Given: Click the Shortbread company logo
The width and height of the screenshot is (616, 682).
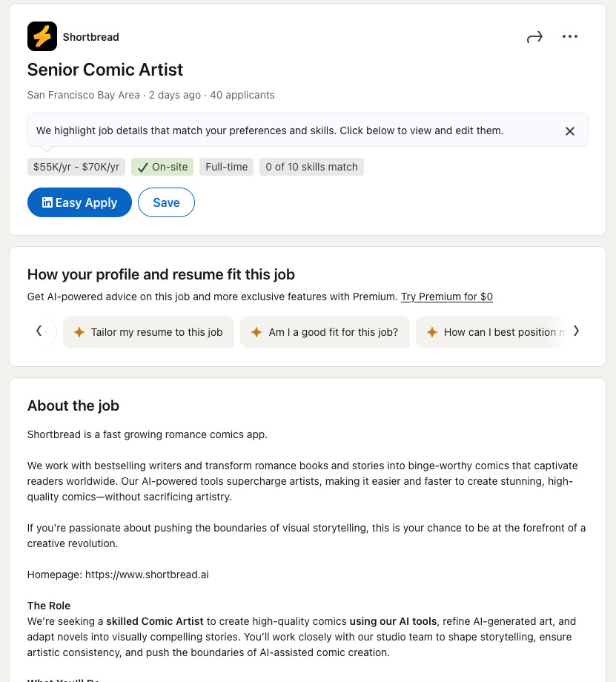Looking at the screenshot, I should click(x=42, y=36).
